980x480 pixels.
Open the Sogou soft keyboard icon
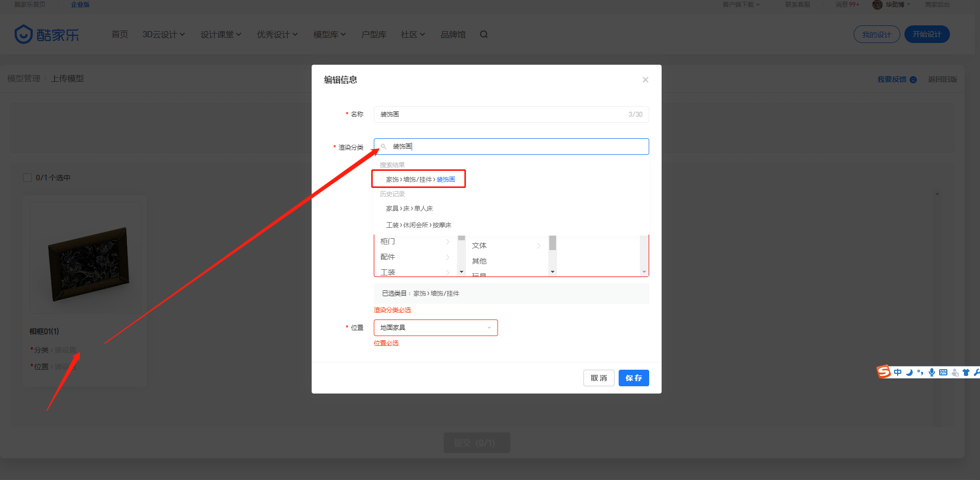point(943,372)
